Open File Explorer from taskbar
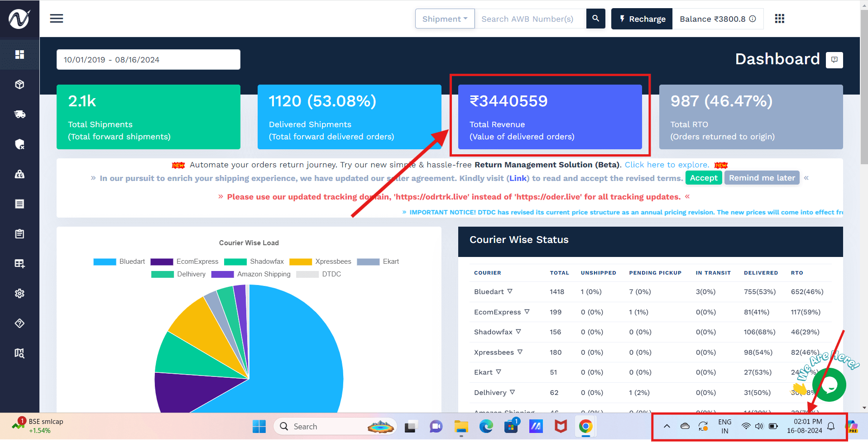Viewport: 868px width, 442px height. [x=461, y=427]
